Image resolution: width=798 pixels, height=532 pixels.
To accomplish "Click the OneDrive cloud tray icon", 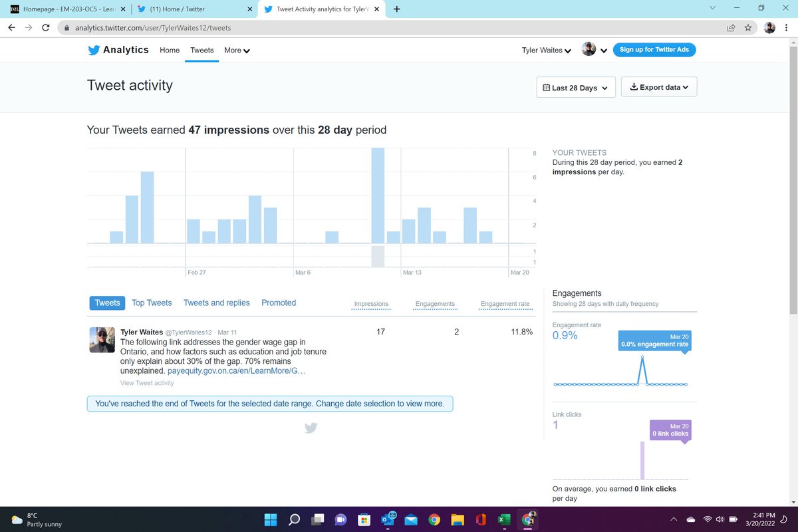I will [691, 519].
